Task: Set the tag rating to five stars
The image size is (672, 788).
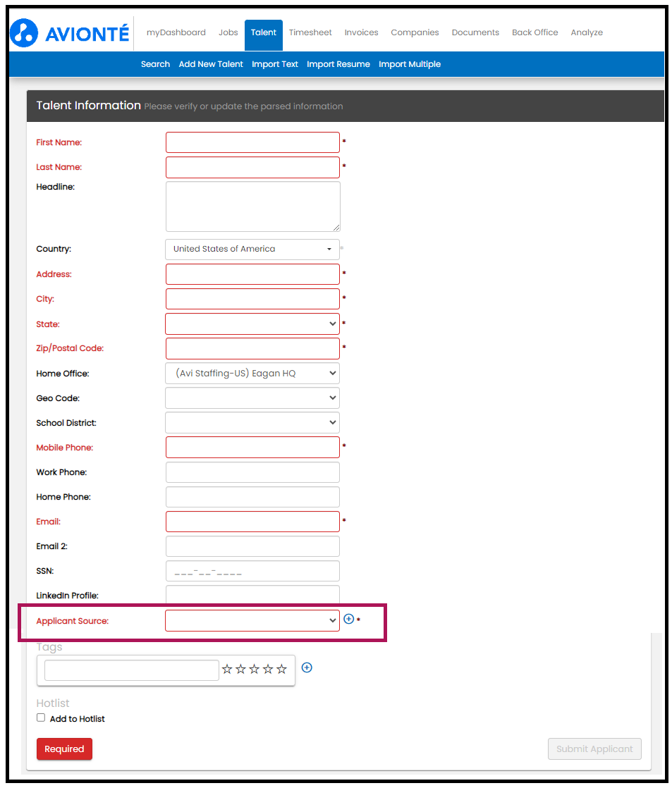Action: [x=282, y=670]
